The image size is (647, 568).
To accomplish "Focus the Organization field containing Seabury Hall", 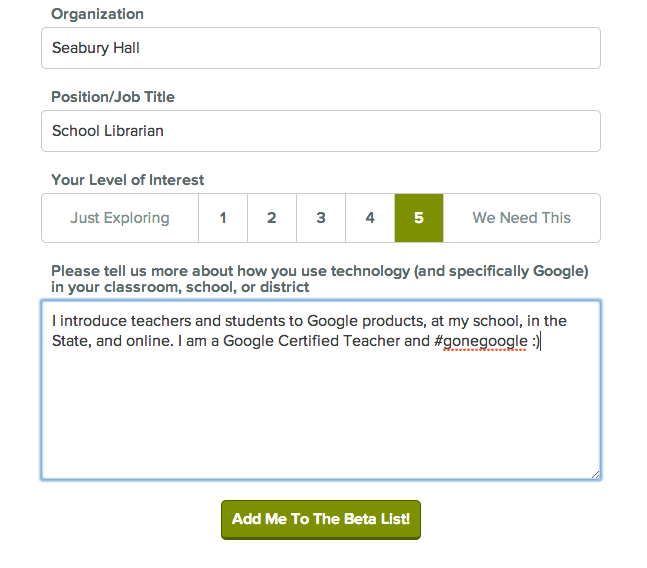I will point(321,48).
